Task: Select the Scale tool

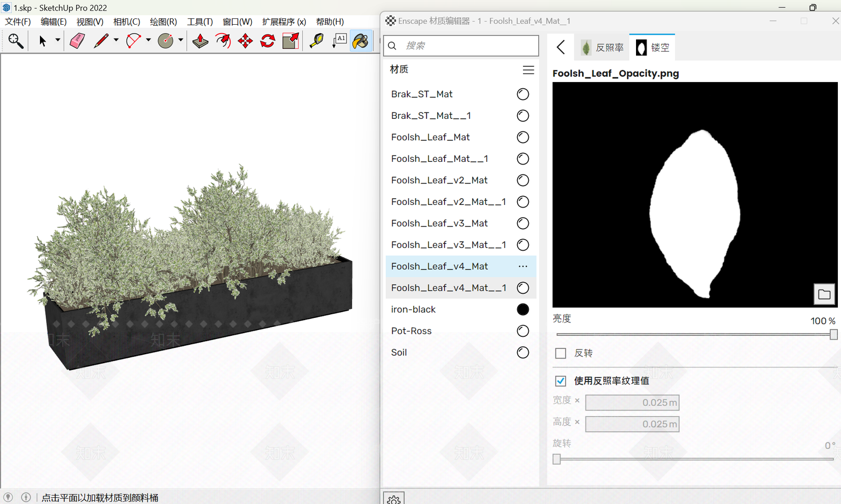Action: [x=291, y=41]
